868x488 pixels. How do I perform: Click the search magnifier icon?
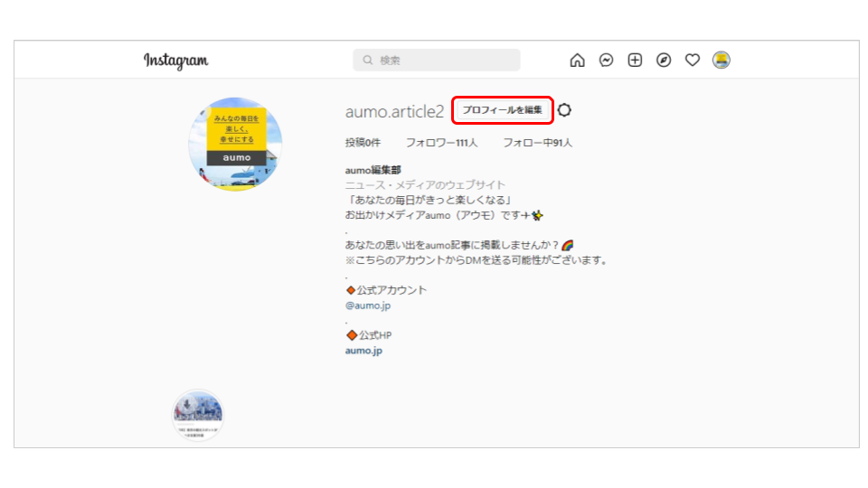pos(368,60)
